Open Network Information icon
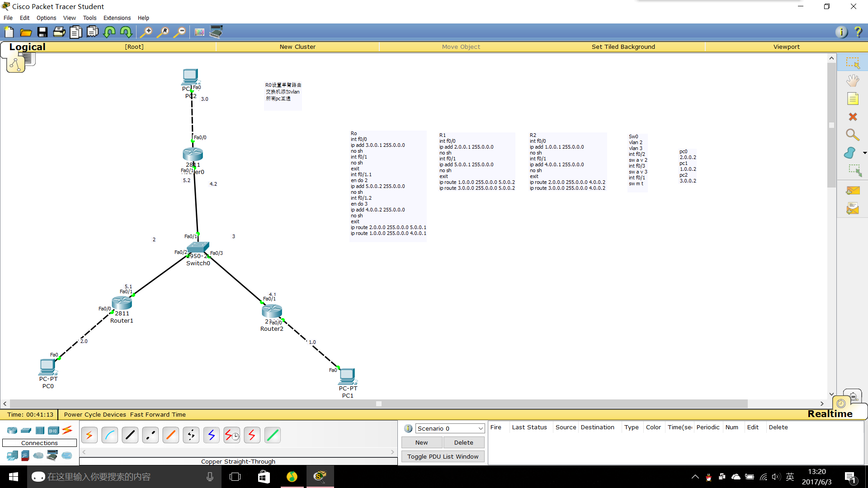 click(841, 32)
